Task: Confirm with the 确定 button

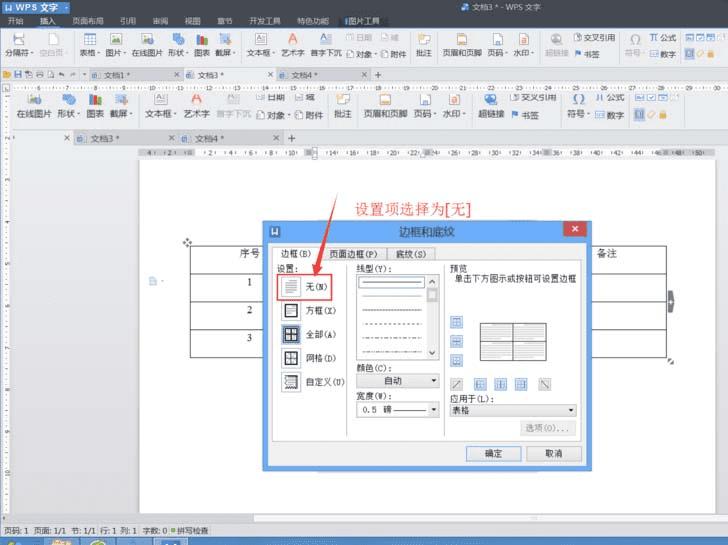Action: click(x=493, y=453)
